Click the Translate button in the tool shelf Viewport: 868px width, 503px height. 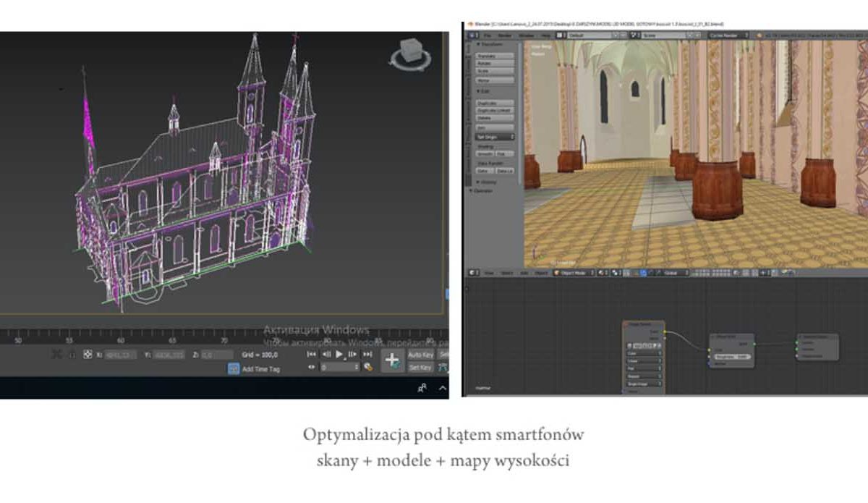tap(495, 56)
